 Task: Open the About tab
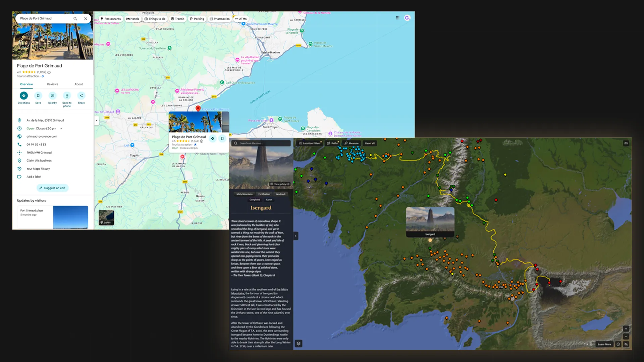[x=78, y=84]
